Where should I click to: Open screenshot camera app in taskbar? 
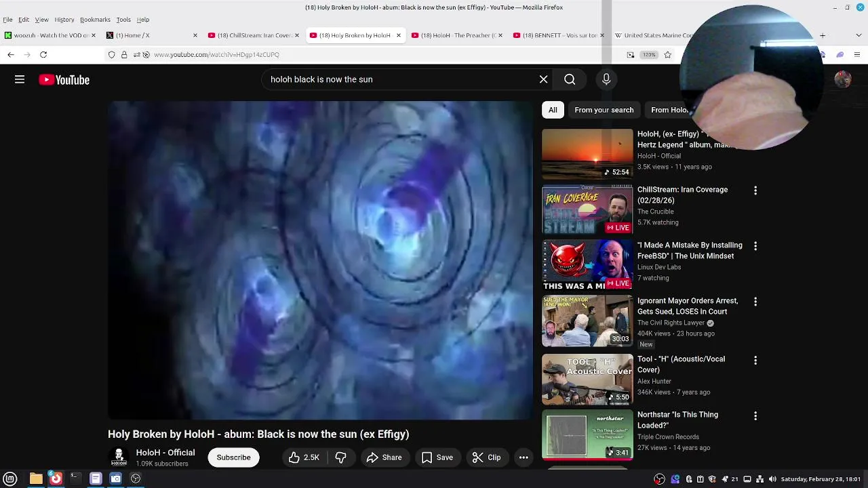click(x=115, y=479)
